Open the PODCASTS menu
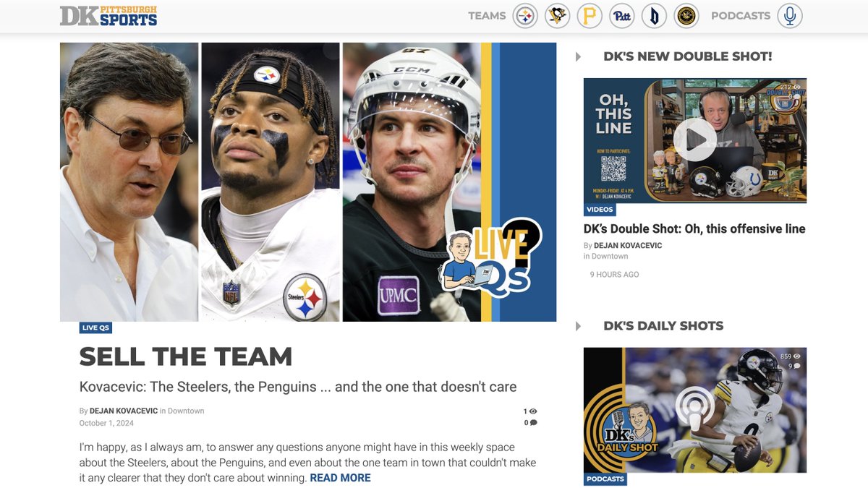The height and width of the screenshot is (488, 868). tap(741, 15)
